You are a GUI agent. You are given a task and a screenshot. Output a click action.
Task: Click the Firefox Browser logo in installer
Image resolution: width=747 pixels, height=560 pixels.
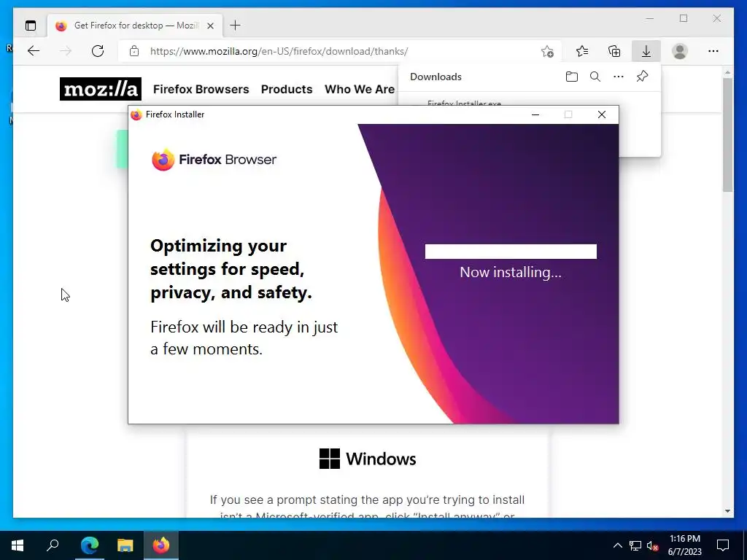[214, 160]
